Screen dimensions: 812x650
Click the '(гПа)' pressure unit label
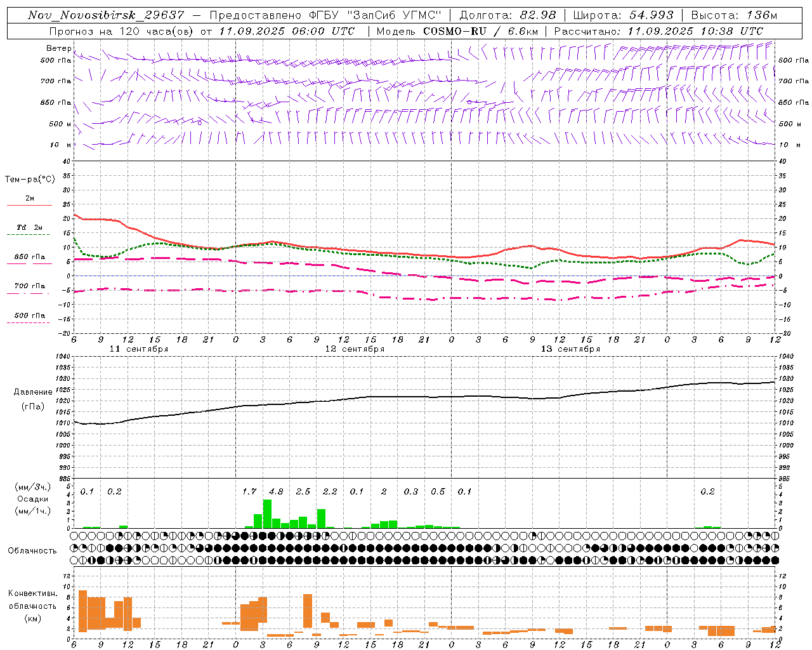[x=32, y=407]
